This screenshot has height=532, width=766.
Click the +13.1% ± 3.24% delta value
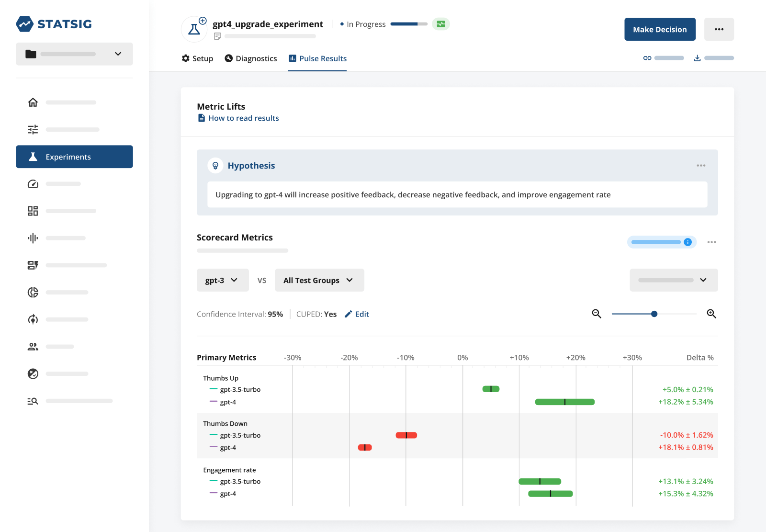(686, 482)
